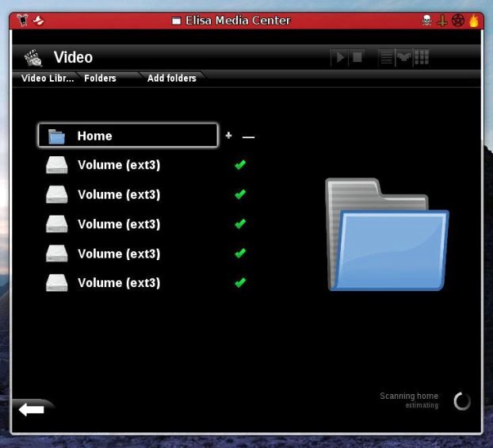This screenshot has height=448, width=493.
Task: Click the skull and crossbones title bar icon
Action: tap(426, 21)
